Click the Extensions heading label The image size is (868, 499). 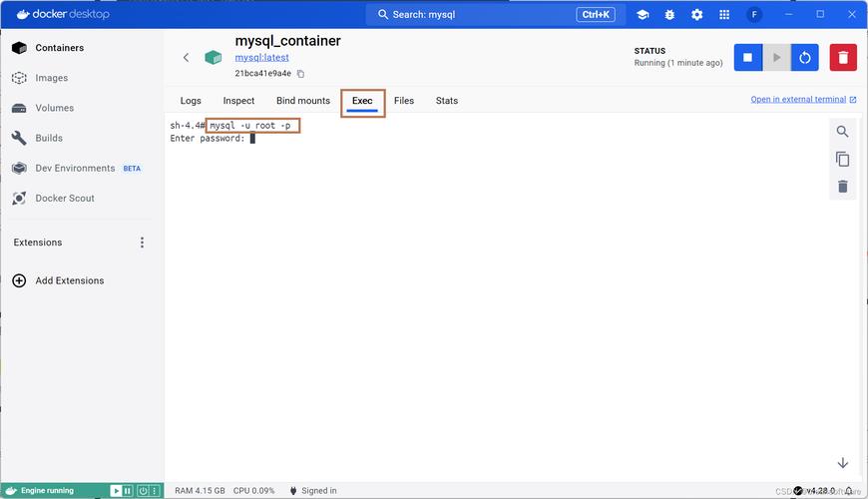coord(38,243)
